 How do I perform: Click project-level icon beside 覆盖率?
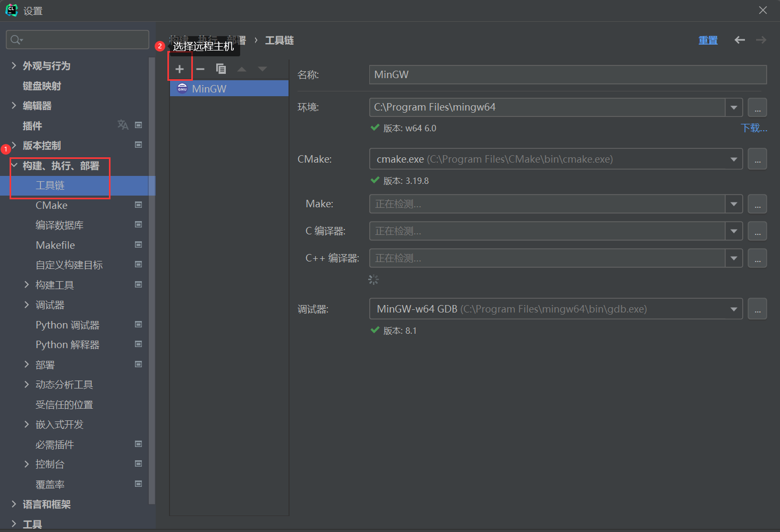click(139, 484)
